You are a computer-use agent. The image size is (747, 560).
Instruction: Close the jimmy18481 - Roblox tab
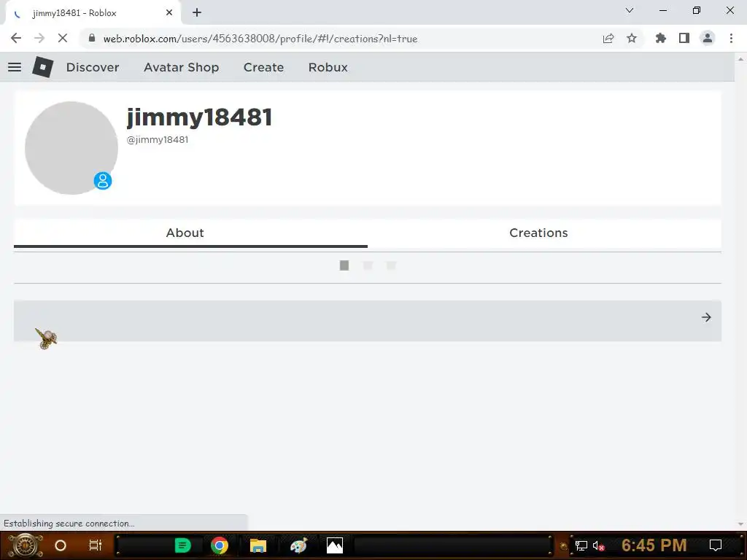169,13
